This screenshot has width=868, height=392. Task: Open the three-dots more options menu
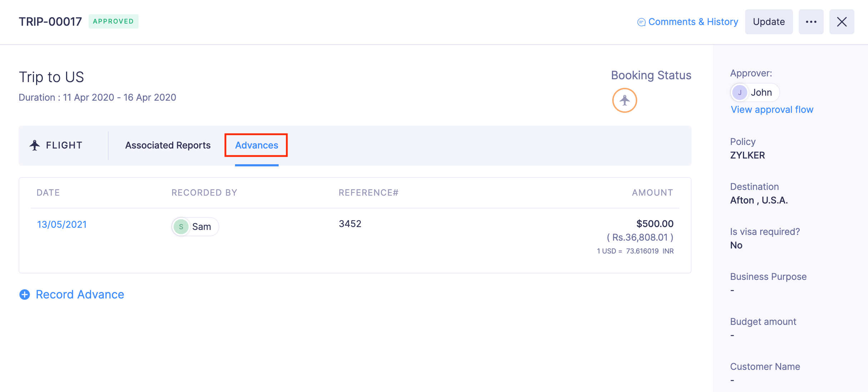pos(811,22)
